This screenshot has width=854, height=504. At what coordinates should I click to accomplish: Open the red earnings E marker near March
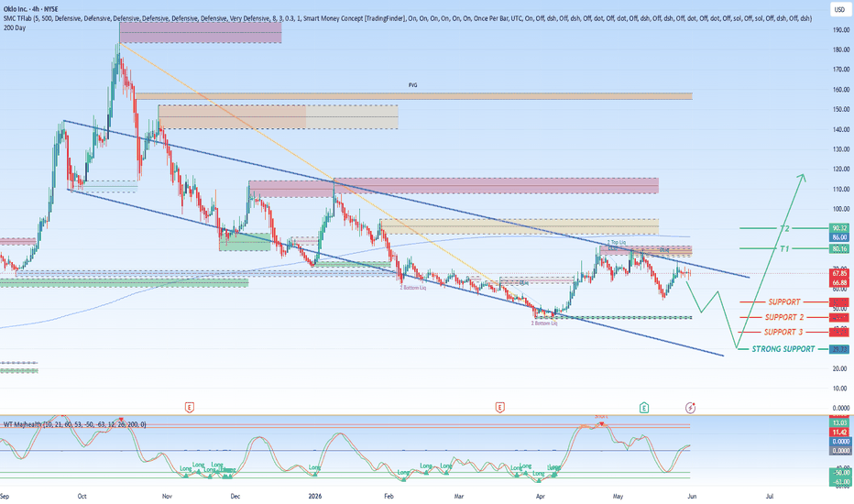pyautogui.click(x=499, y=407)
